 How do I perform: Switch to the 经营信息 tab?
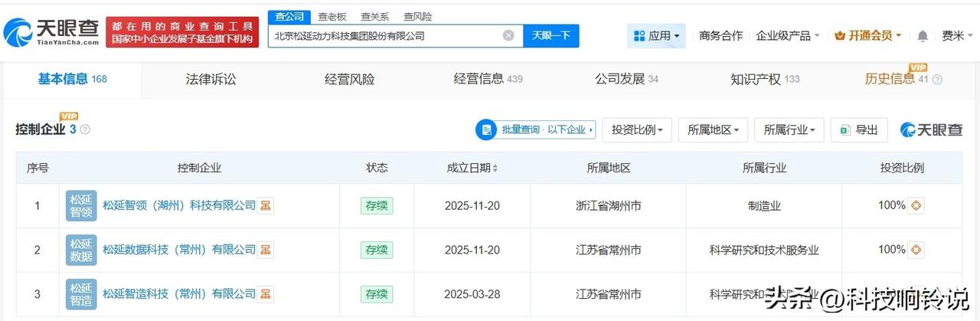[488, 79]
